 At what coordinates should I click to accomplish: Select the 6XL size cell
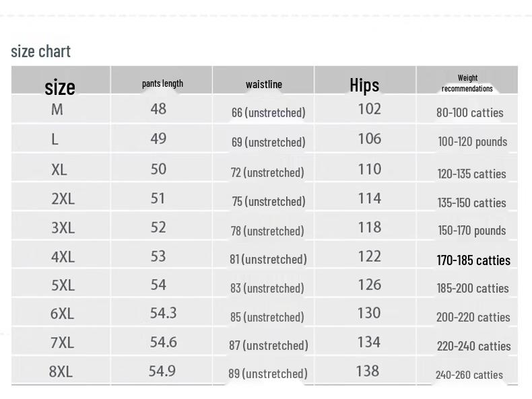(x=62, y=314)
